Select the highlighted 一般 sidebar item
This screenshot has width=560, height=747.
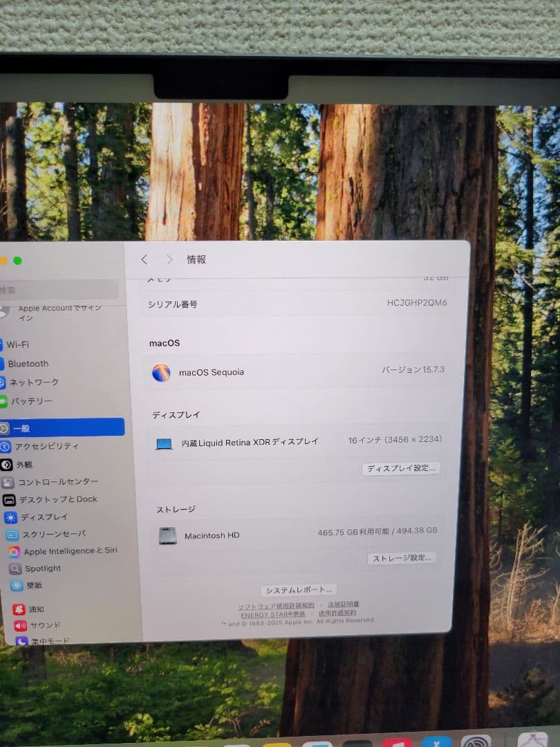point(62,428)
